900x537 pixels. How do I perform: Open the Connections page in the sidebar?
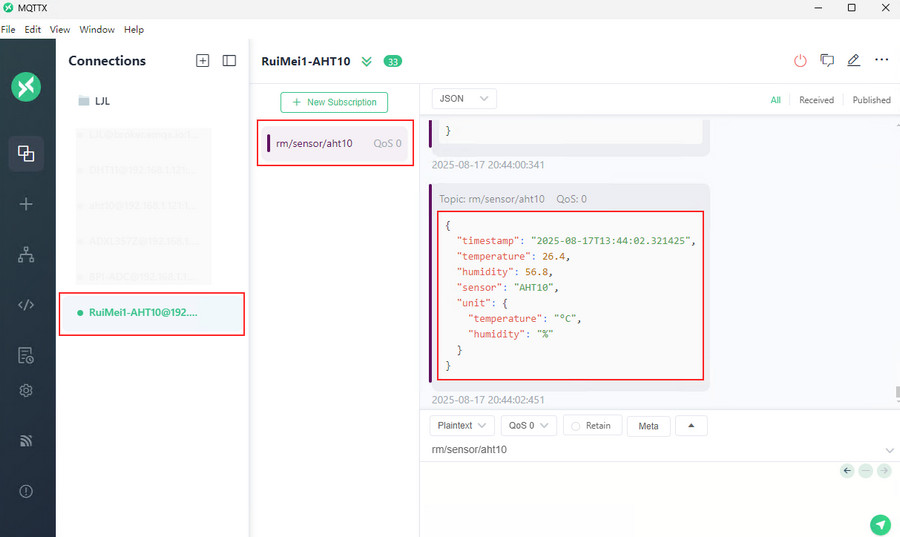(x=26, y=153)
